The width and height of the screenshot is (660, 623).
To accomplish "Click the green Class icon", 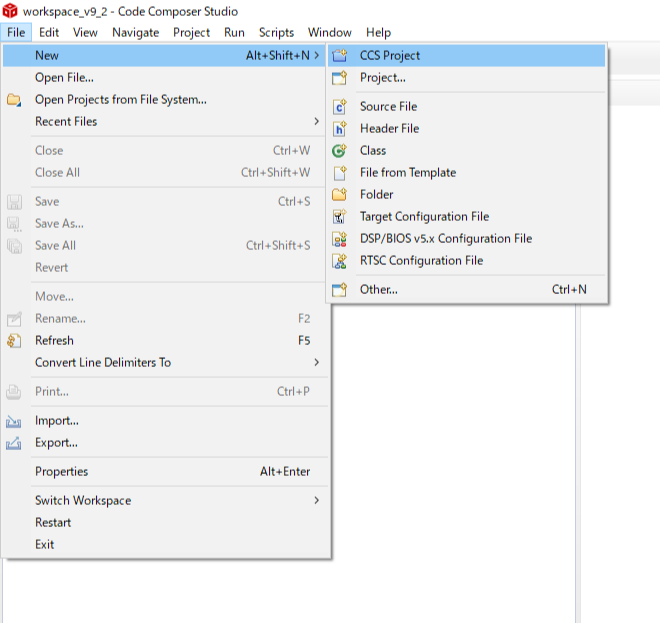I will click(340, 151).
